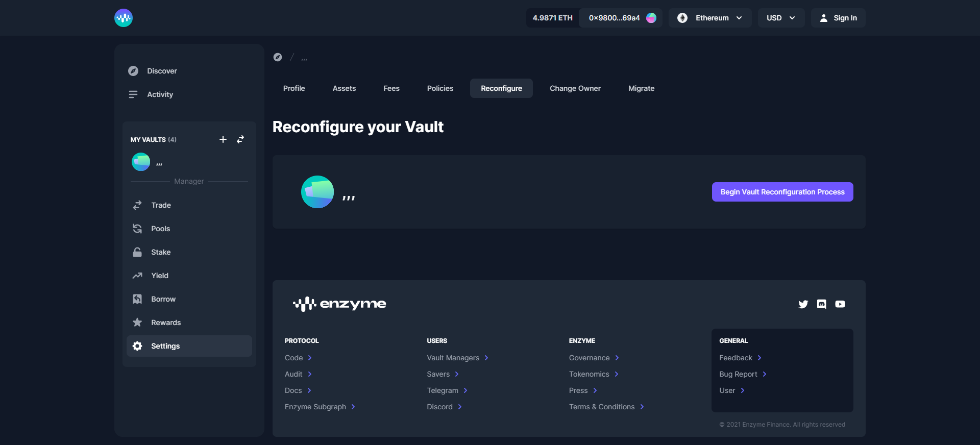Click the Activity list icon
The image size is (980, 445).
133,94
